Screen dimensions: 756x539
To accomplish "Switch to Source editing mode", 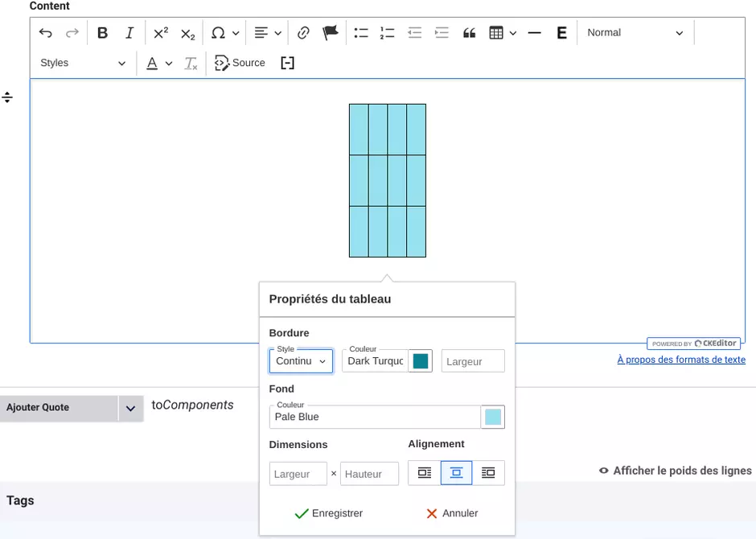I will point(240,63).
